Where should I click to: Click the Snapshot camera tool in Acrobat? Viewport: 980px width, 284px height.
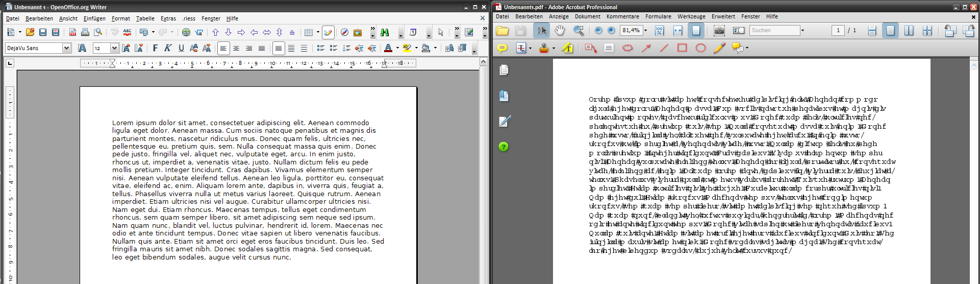[719, 31]
